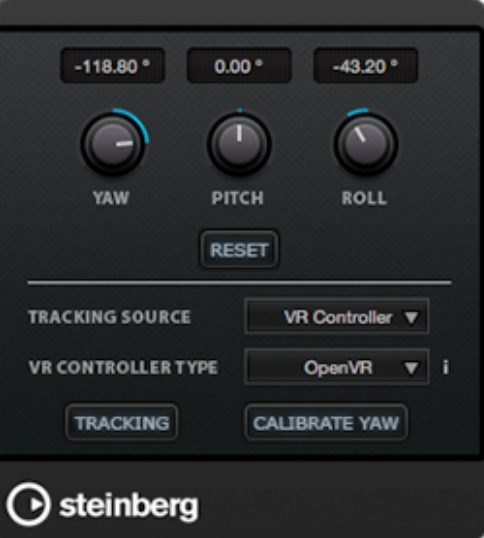Click the arrow beside VR Controller
Screen dimensions: 484x538
[411, 317]
